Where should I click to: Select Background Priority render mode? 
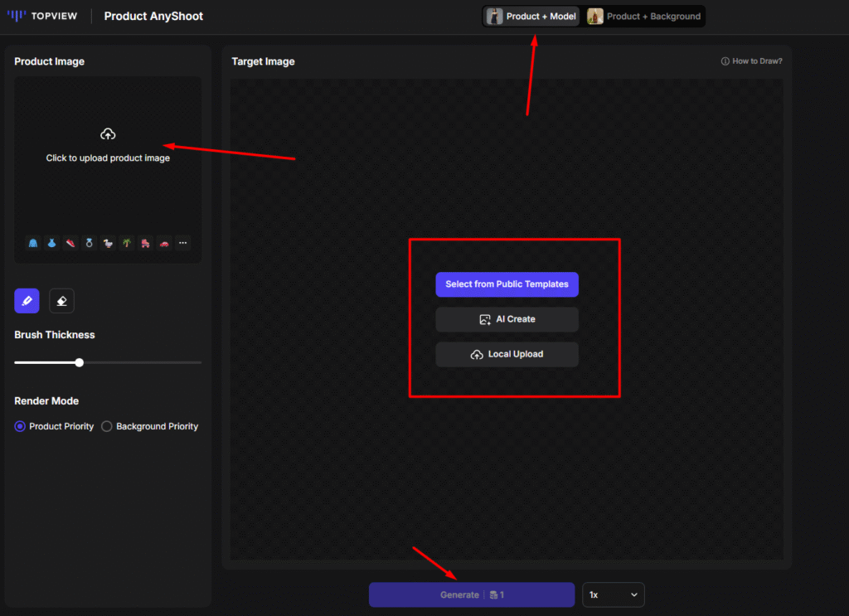107,426
